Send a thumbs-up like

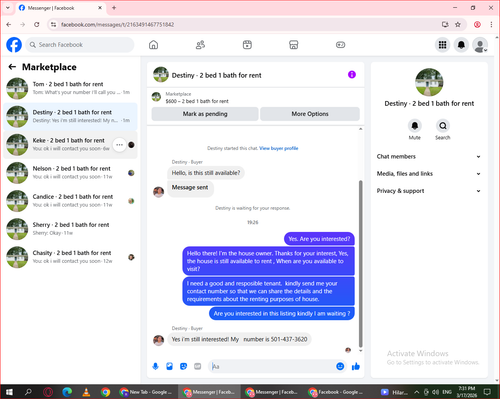pyautogui.click(x=356, y=366)
